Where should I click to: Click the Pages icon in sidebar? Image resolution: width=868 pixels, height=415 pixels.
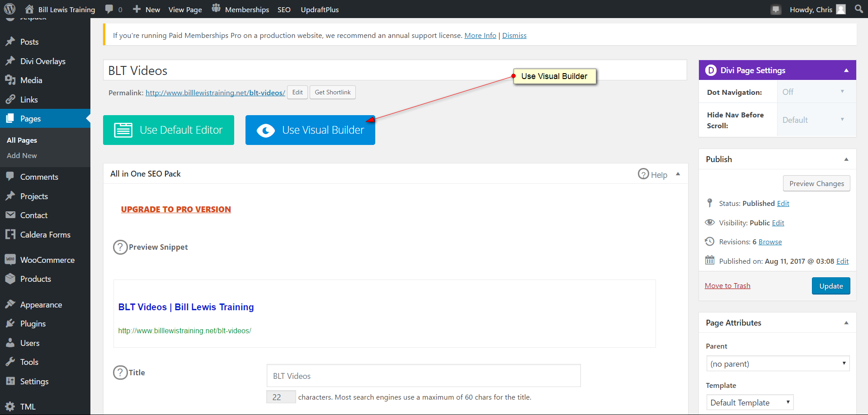pos(10,118)
